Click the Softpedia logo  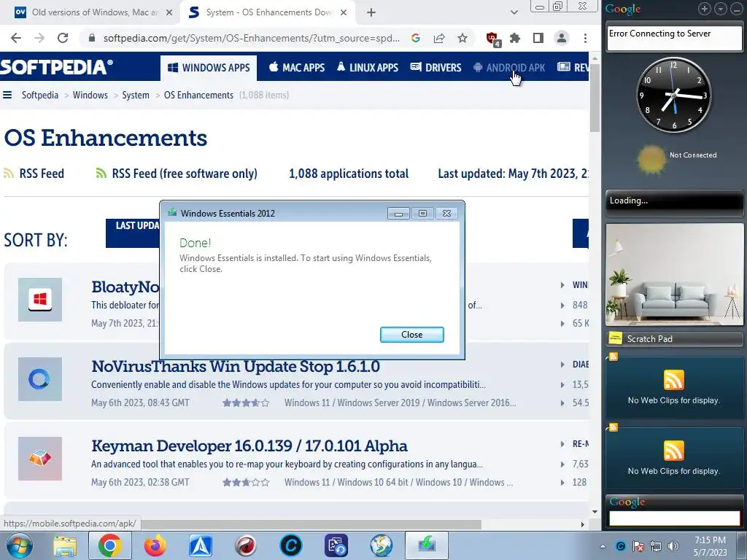pos(57,67)
